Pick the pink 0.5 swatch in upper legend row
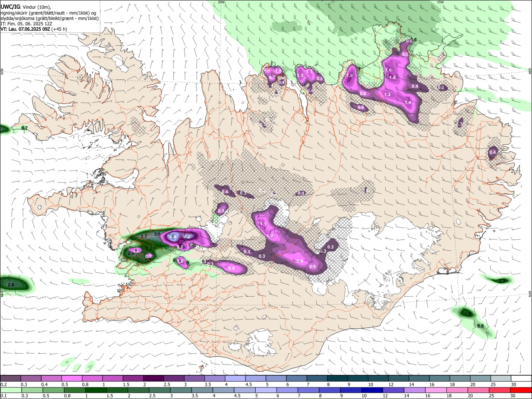Viewport: 532px width, 399px height. pyautogui.click(x=71, y=378)
